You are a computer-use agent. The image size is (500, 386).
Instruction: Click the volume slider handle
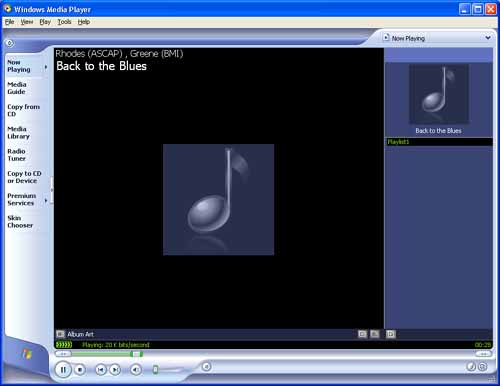pyautogui.click(x=155, y=369)
